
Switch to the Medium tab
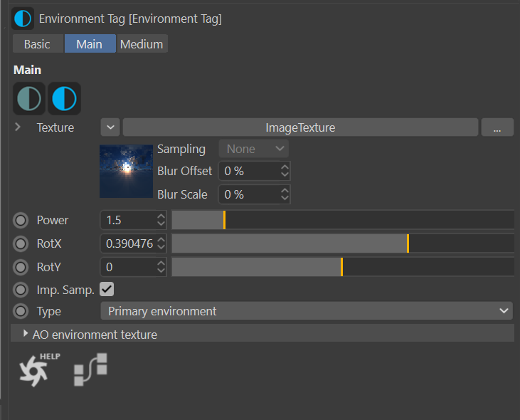[x=142, y=44]
